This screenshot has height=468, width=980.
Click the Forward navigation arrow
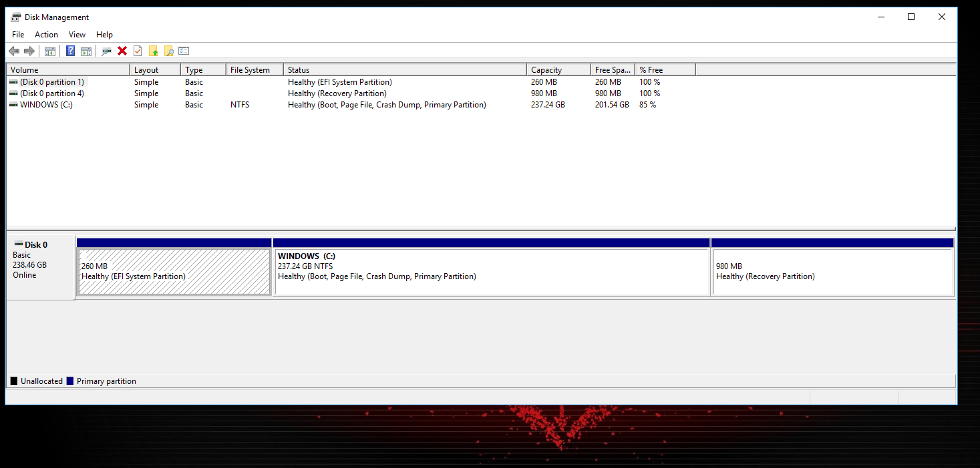point(29,51)
